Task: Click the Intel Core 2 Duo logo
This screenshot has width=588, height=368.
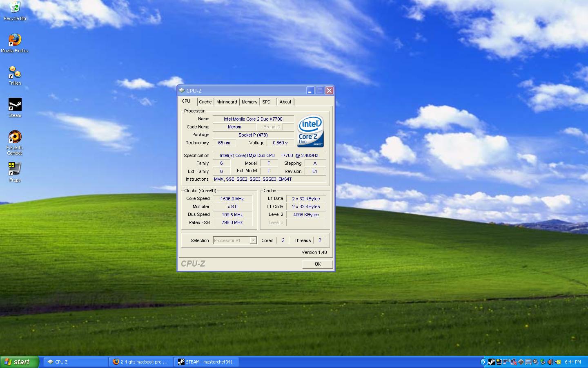Action: pos(311,131)
